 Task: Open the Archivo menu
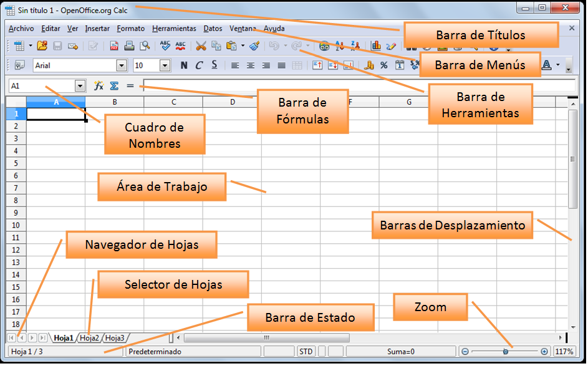click(x=21, y=29)
